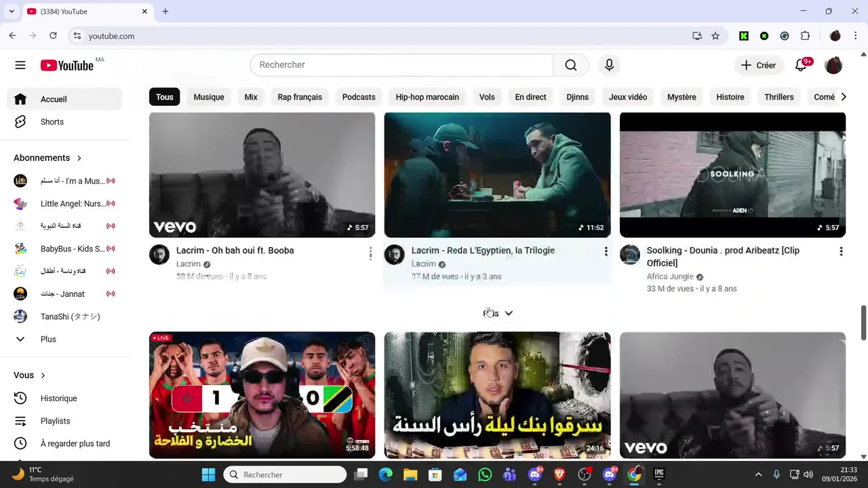Click the YouTube logo
Viewport: 868px width, 488px height.
coord(66,65)
